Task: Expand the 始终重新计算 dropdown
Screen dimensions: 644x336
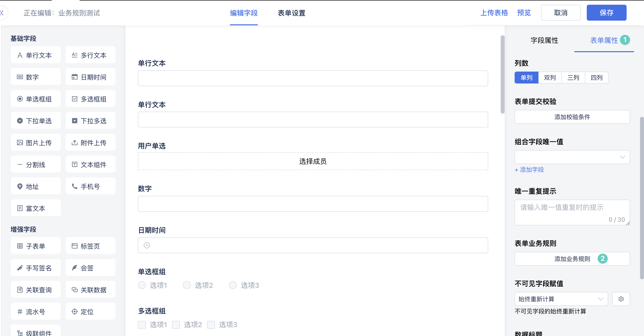Action: (x=561, y=299)
